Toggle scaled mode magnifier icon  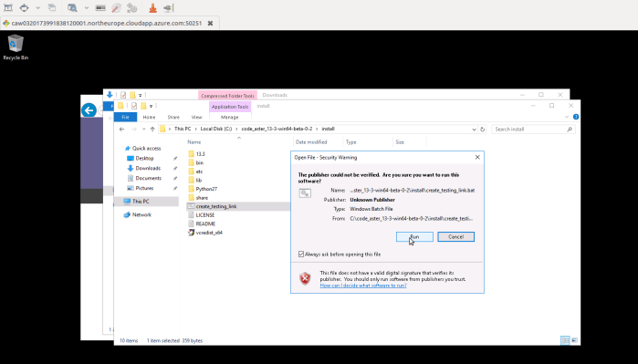tap(72, 7)
